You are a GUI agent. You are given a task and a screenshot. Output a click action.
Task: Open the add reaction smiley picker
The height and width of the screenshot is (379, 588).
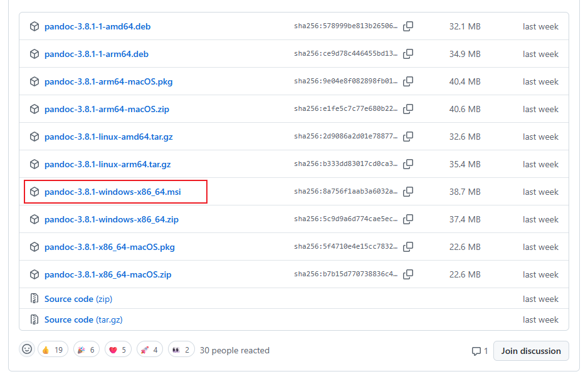(x=27, y=350)
